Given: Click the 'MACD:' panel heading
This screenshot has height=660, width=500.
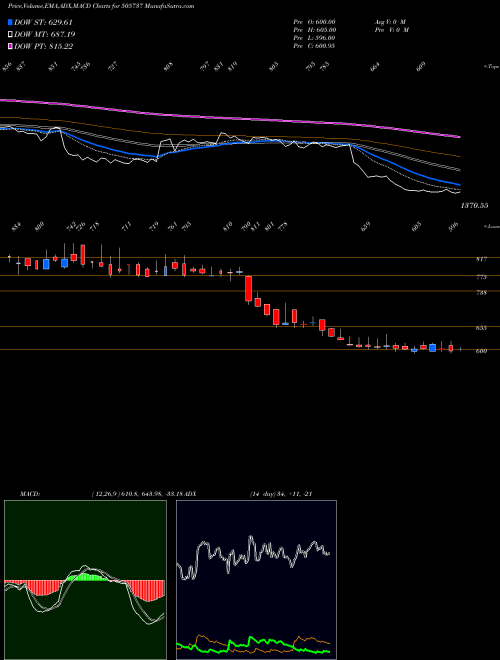Looking at the screenshot, I should pyautogui.click(x=30, y=494).
